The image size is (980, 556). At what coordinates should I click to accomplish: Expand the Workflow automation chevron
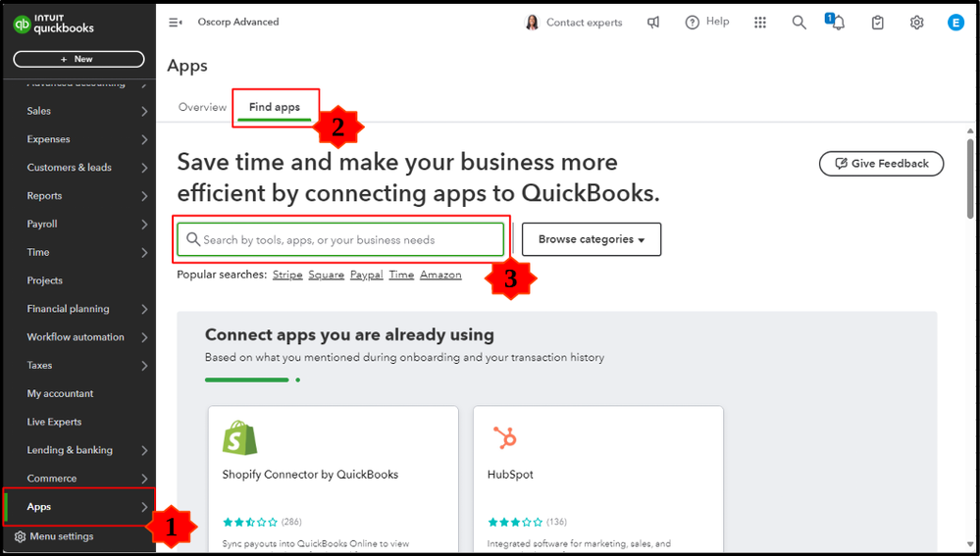144,337
